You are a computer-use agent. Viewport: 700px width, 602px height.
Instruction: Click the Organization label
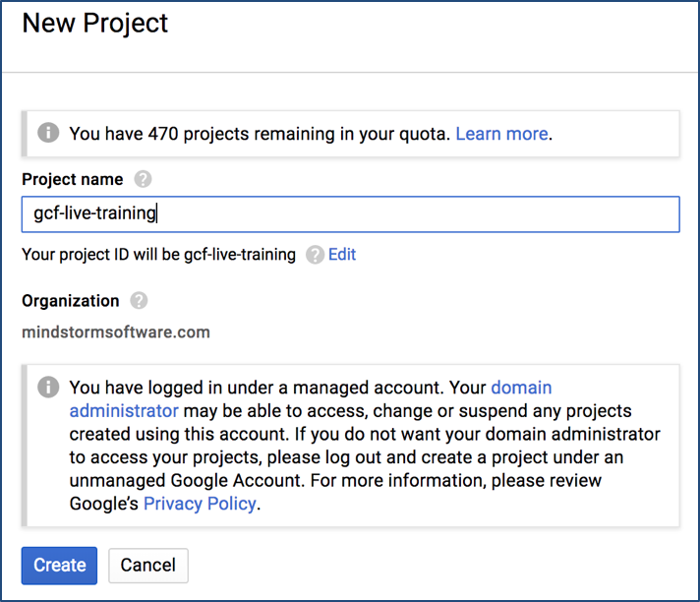tap(71, 301)
